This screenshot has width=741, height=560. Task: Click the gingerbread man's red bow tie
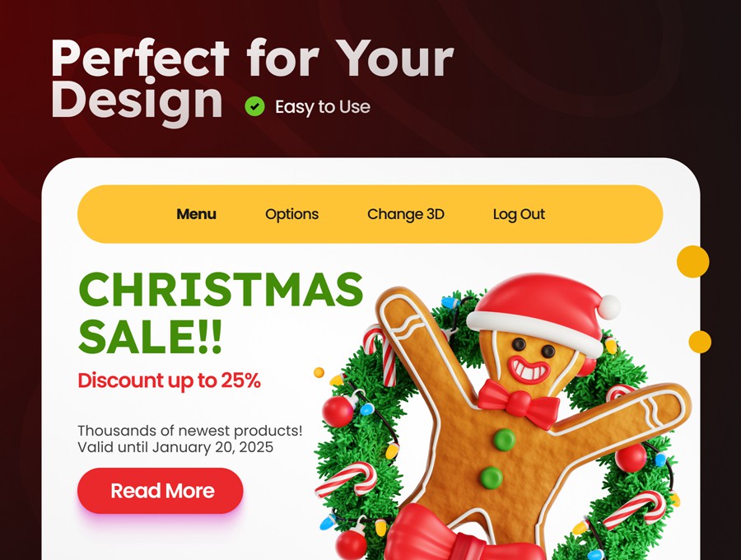(519, 403)
